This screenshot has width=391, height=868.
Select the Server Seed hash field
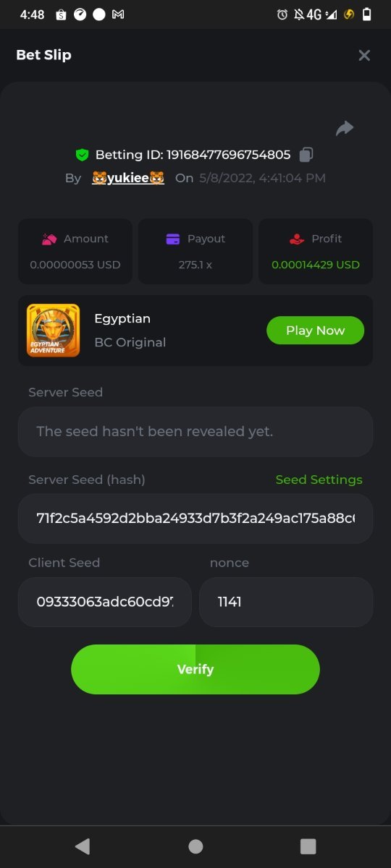click(x=195, y=519)
